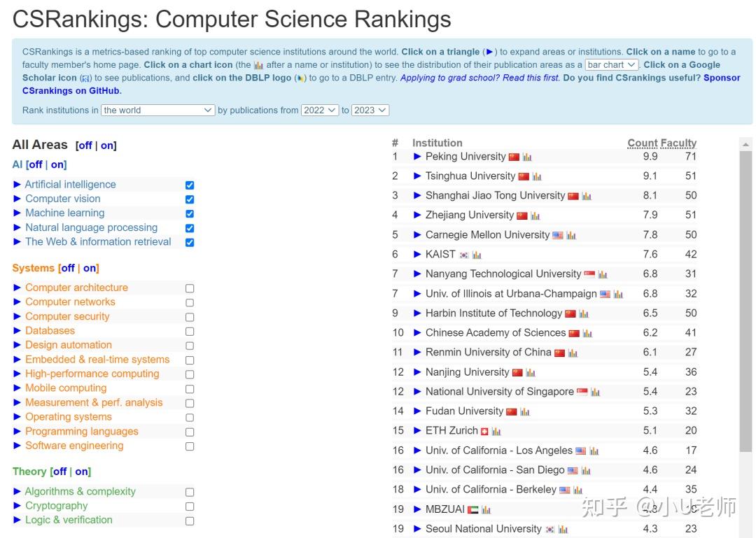The height and width of the screenshot is (538, 756).
Task: Turn all areas off
Action: (x=85, y=146)
